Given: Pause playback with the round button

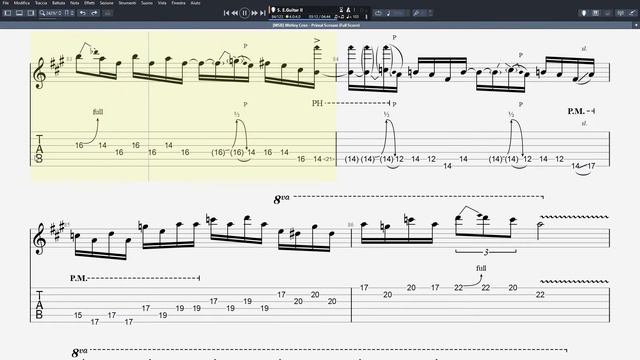Looking at the screenshot, I should point(244,13).
